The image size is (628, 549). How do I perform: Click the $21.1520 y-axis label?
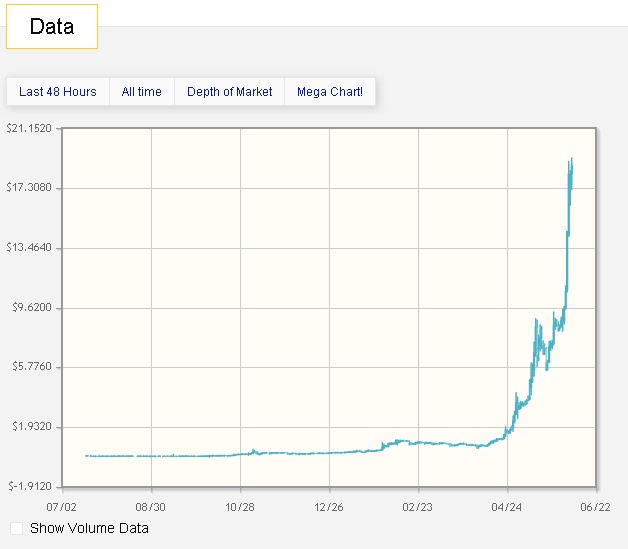[30, 129]
